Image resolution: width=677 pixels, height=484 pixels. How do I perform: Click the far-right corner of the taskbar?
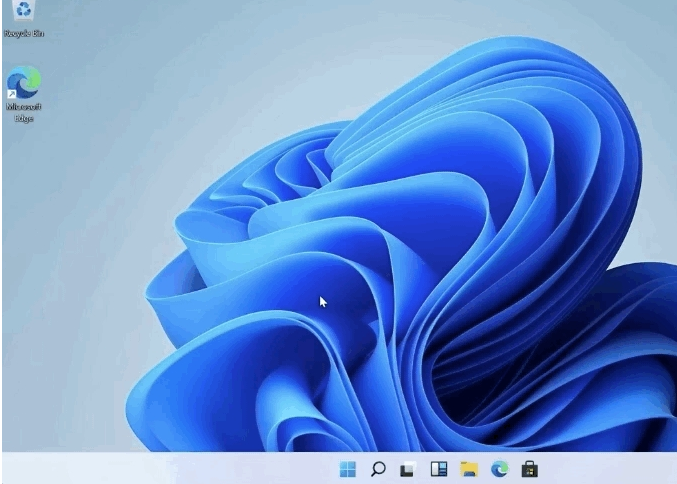pyautogui.click(x=672, y=468)
